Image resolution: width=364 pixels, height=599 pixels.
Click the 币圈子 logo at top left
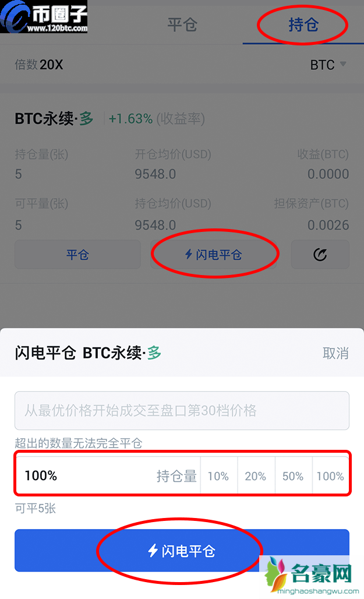pyautogui.click(x=44, y=17)
